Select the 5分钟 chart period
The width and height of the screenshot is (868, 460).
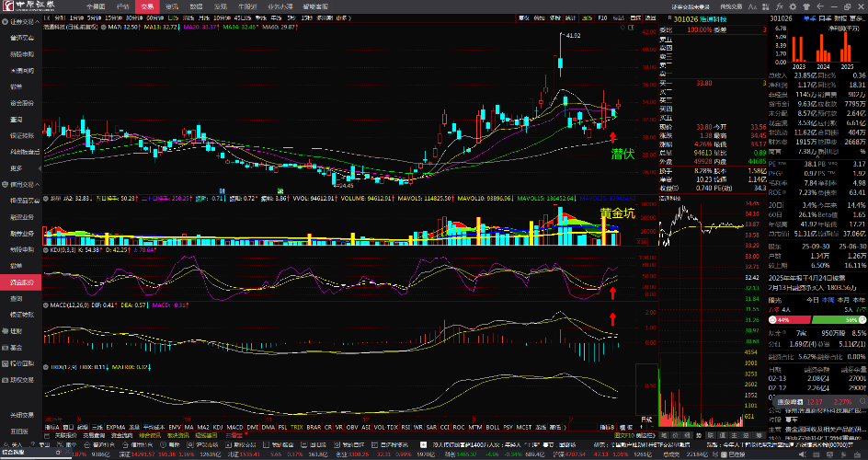(x=93, y=18)
